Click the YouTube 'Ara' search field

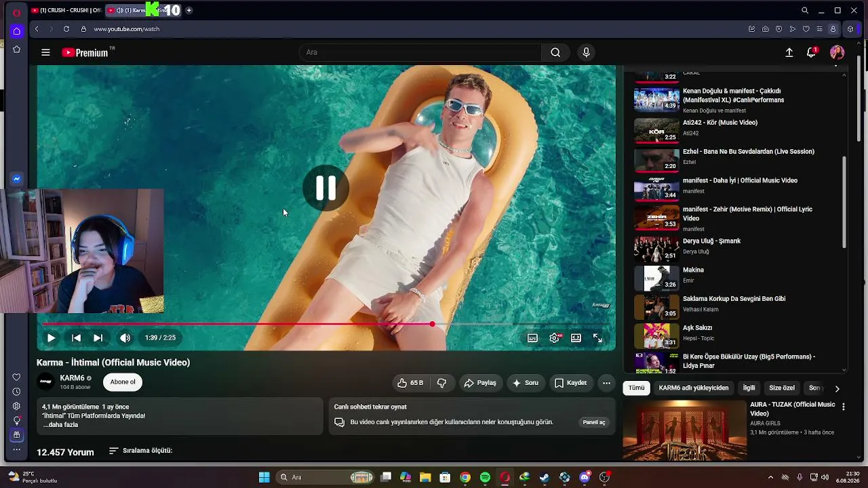(420, 52)
